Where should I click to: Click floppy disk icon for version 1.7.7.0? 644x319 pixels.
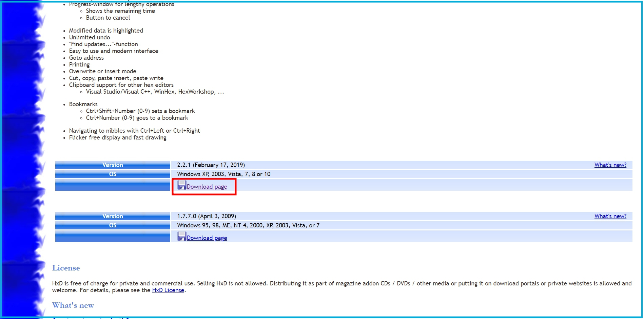pos(182,236)
